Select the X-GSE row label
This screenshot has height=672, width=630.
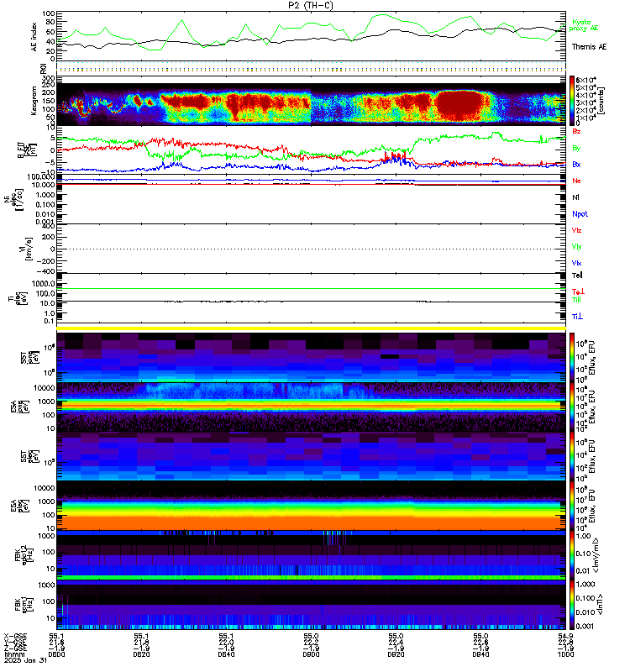click(15, 636)
